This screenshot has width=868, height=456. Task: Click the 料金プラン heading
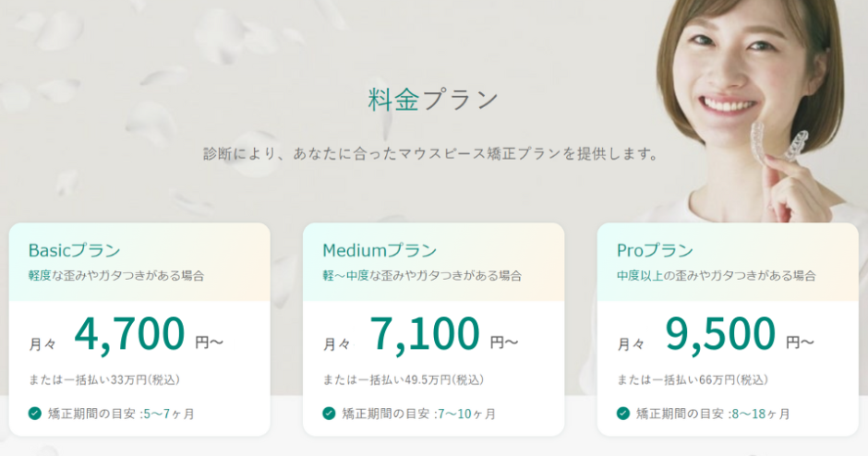click(x=433, y=101)
